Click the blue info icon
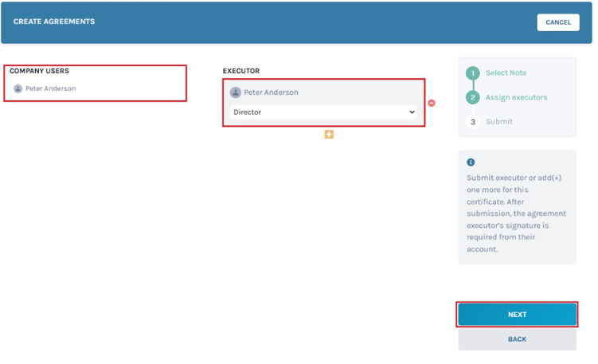The width and height of the screenshot is (598, 364). (471, 162)
